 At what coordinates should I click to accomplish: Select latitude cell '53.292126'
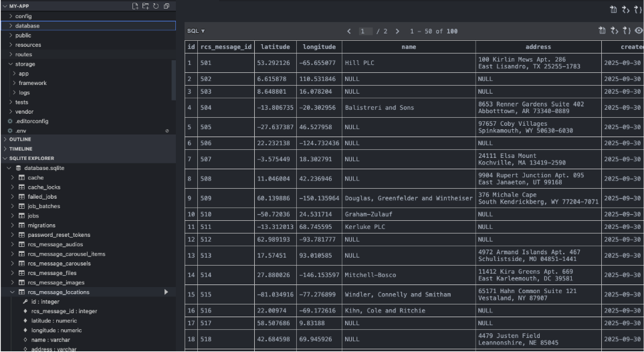[x=275, y=63]
